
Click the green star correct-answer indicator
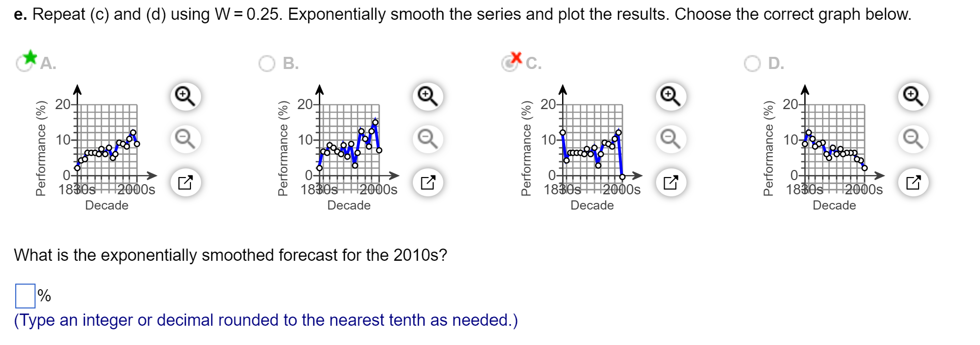click(x=30, y=57)
